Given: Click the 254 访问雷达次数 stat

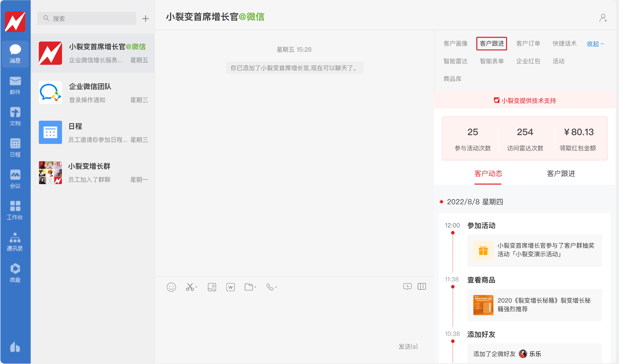Looking at the screenshot, I should [525, 139].
